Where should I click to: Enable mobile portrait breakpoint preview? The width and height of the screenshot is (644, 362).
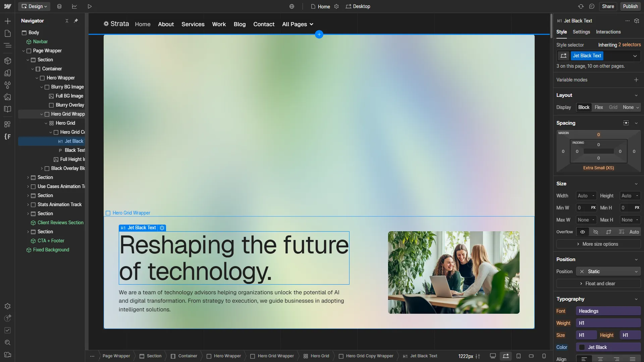tap(544, 356)
